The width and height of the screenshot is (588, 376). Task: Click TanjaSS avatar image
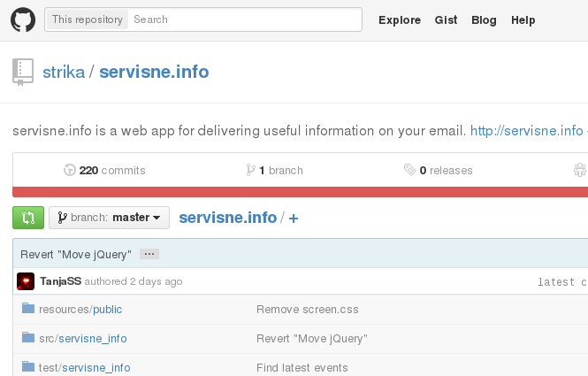(x=26, y=281)
